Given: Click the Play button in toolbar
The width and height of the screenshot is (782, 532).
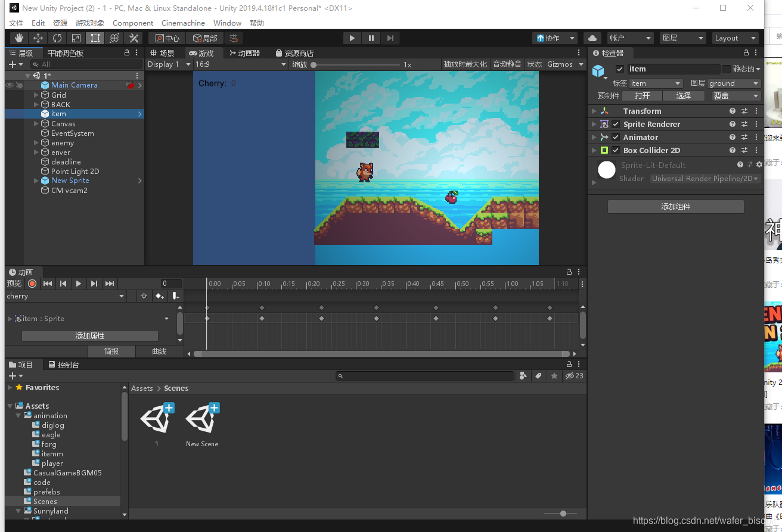Looking at the screenshot, I should pyautogui.click(x=352, y=38).
